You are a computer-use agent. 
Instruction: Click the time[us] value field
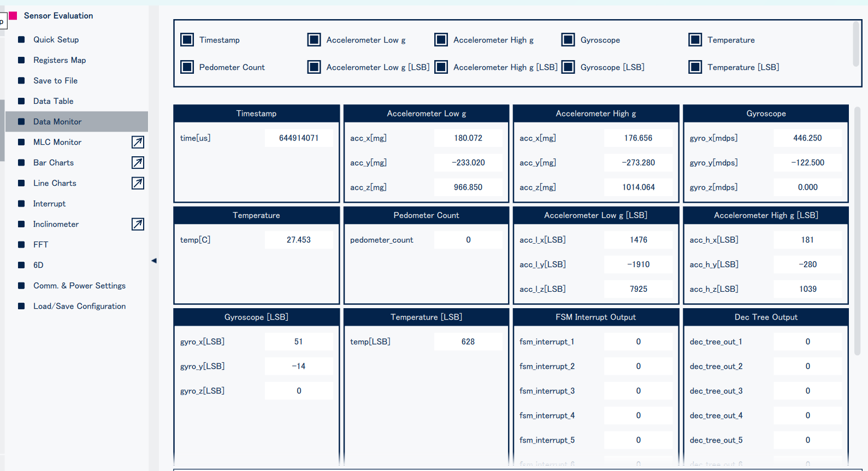(x=298, y=138)
